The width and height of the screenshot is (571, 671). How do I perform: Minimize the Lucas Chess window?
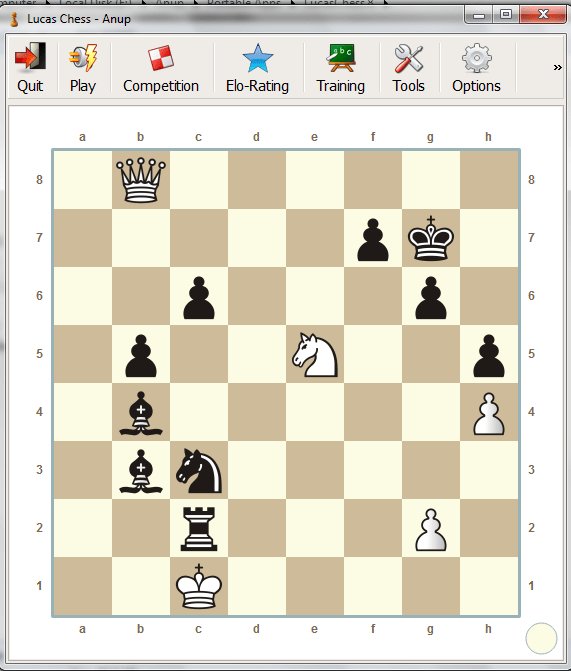479,15
